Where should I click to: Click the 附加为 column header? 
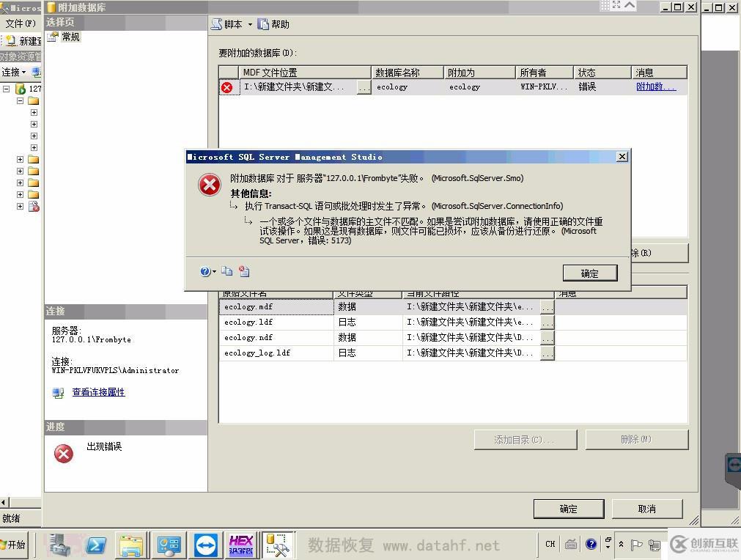479,73
